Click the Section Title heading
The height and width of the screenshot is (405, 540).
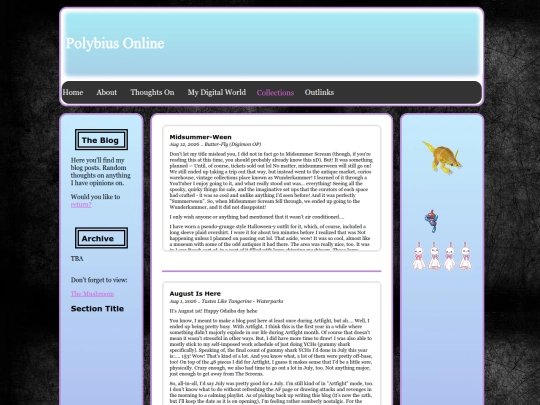pos(97,309)
